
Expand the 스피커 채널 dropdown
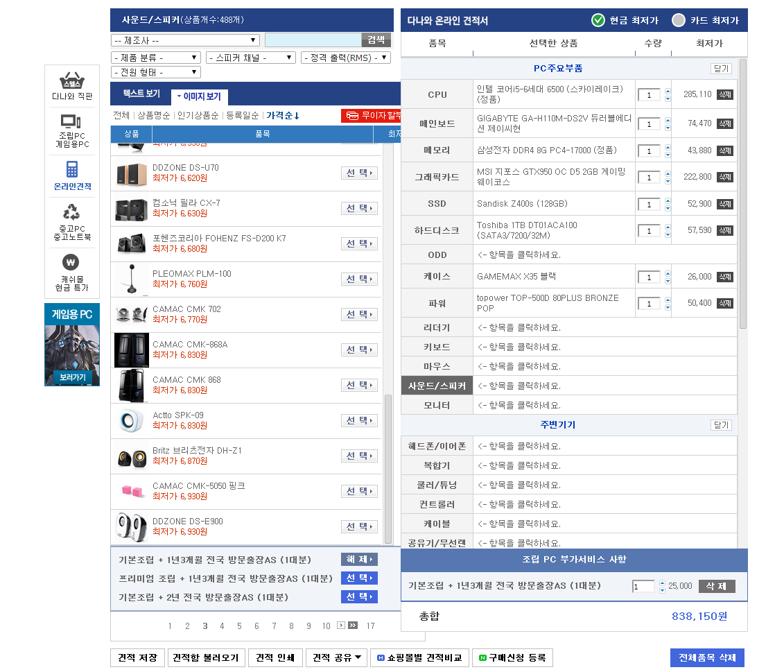pos(251,58)
